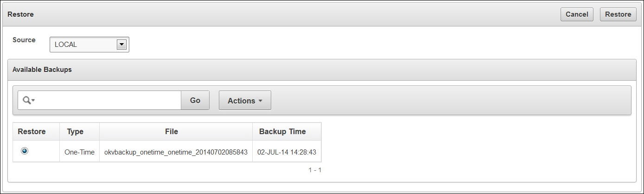
Task: Click the Available Backups section header
Action: pyautogui.click(x=42, y=70)
